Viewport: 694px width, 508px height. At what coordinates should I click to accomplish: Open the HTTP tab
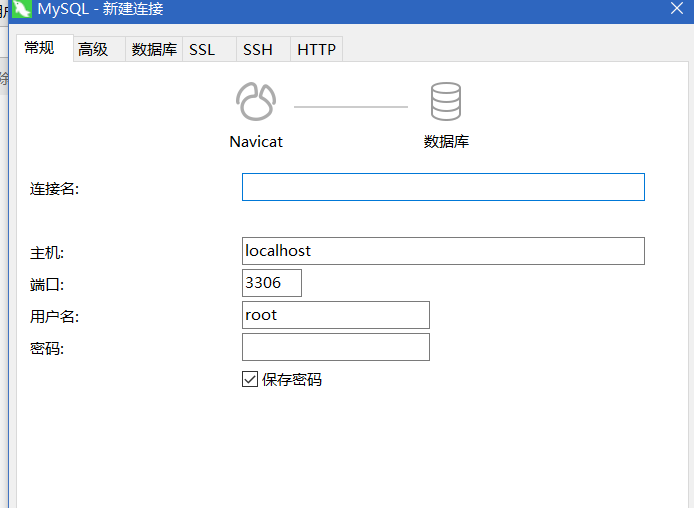coord(316,49)
